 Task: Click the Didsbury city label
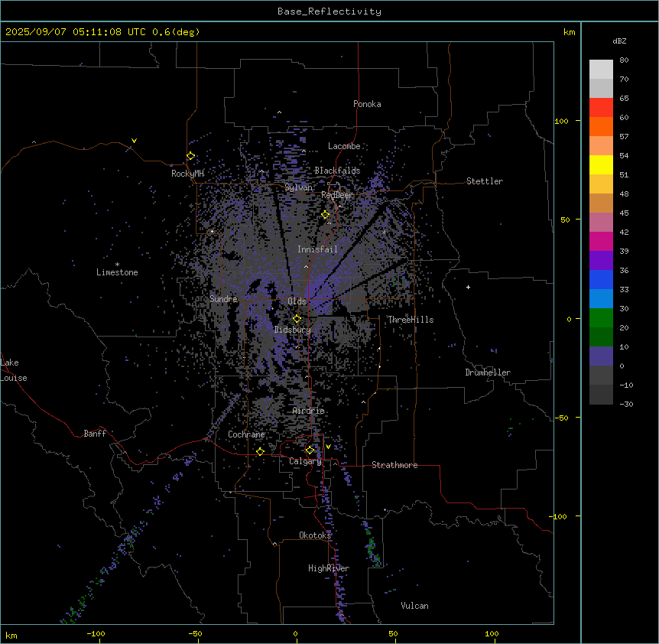click(293, 330)
